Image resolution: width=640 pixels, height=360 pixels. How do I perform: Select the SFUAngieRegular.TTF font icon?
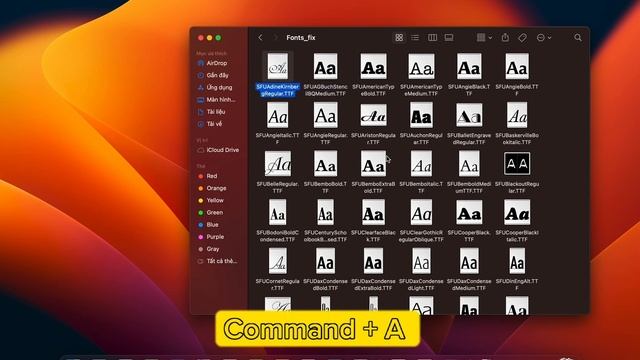click(x=325, y=115)
